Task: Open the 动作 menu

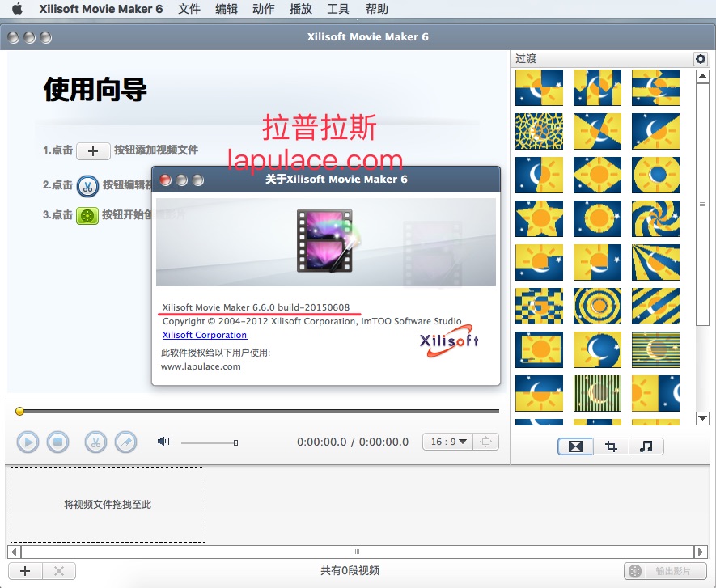Action: tap(264, 9)
